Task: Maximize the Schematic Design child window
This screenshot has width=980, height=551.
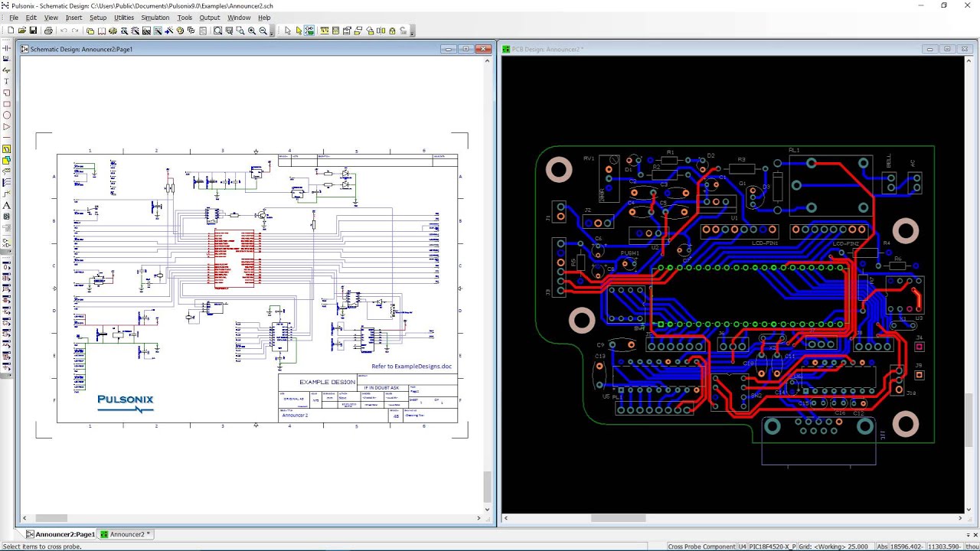Action: click(465, 49)
